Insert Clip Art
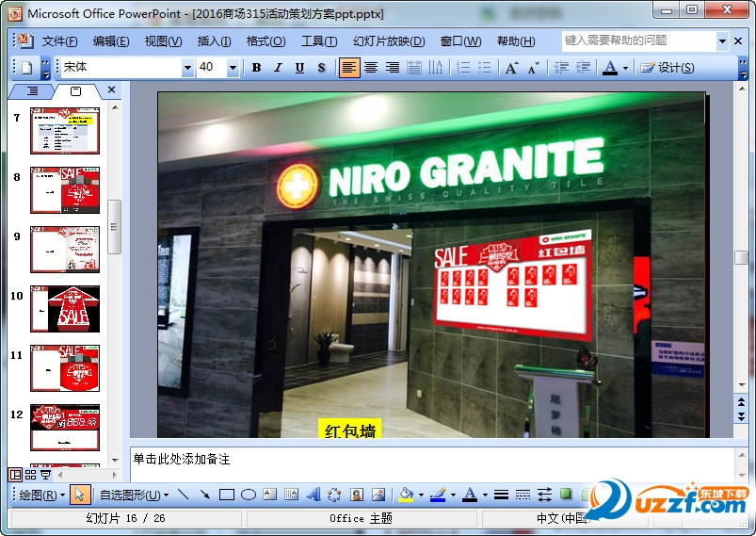 coord(357,495)
